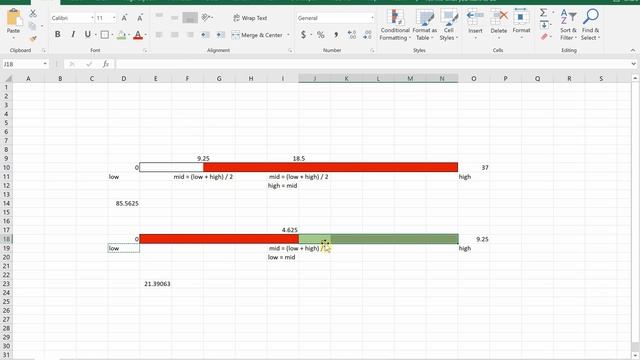Click the vertical scrollbar up arrow
The image size is (640, 360).
[635, 78]
